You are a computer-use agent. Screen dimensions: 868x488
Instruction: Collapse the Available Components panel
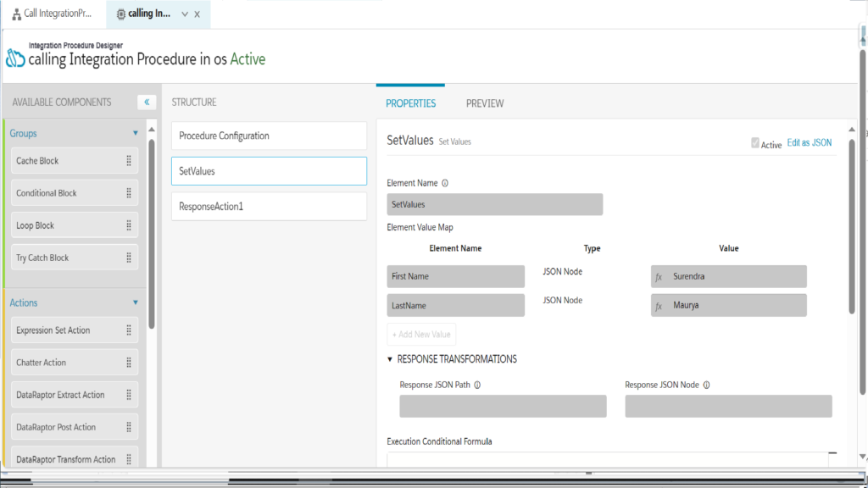click(x=147, y=103)
